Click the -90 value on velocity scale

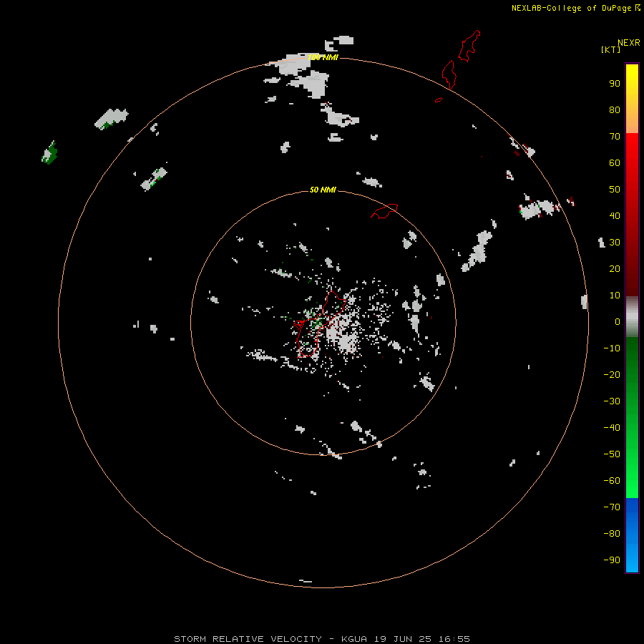coord(612,560)
